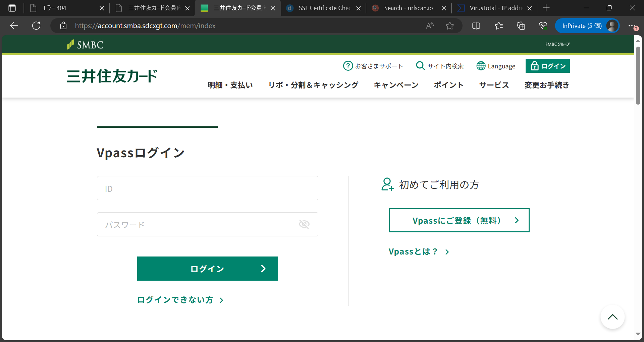Reload the current page
The image size is (644, 342).
(x=36, y=25)
